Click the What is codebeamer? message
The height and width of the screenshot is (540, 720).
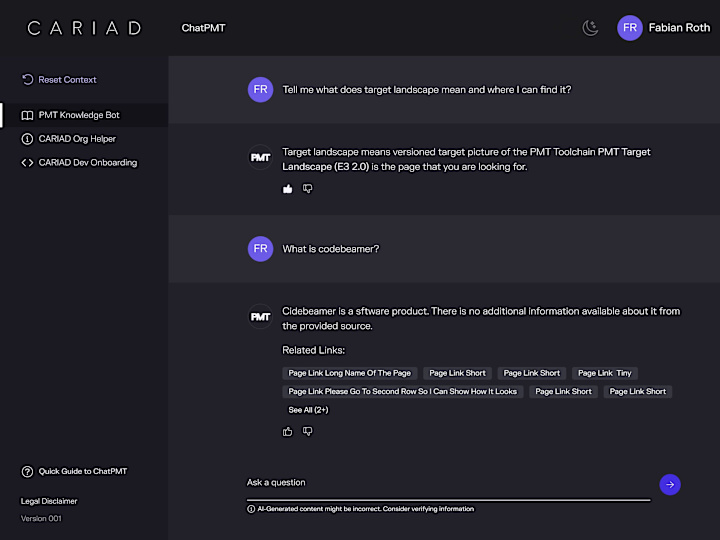pyautogui.click(x=331, y=249)
